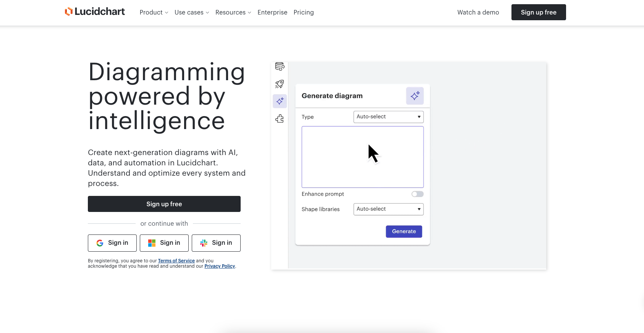Go to the Enterprise page
This screenshot has width=644, height=333.
(272, 12)
